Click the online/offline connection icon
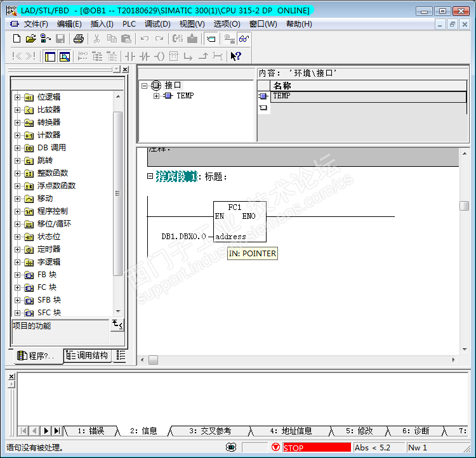Screen dimensions: 476x458 (x=229, y=39)
